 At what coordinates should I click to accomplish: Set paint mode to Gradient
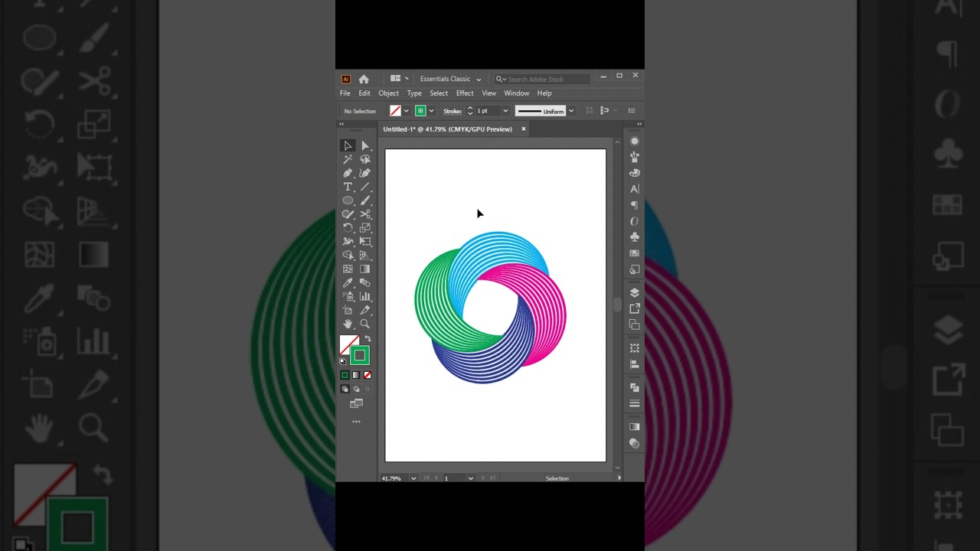[x=356, y=375]
